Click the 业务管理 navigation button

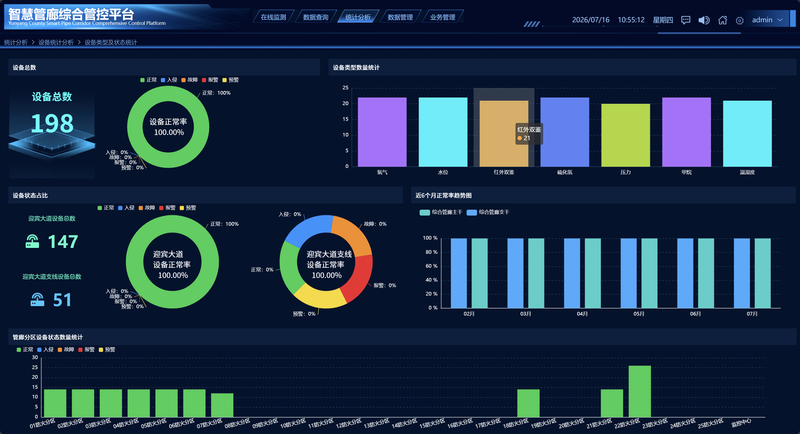tap(443, 17)
